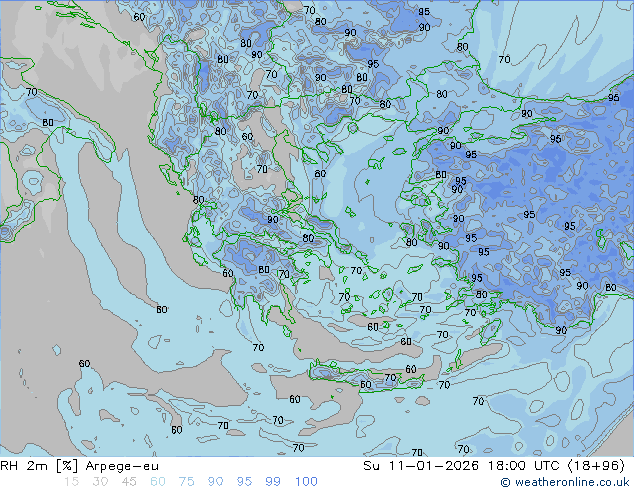Image resolution: width=634 pixels, height=490 pixels.
Task: Click the forecast step '(18+96)' text
Action: click(596, 466)
